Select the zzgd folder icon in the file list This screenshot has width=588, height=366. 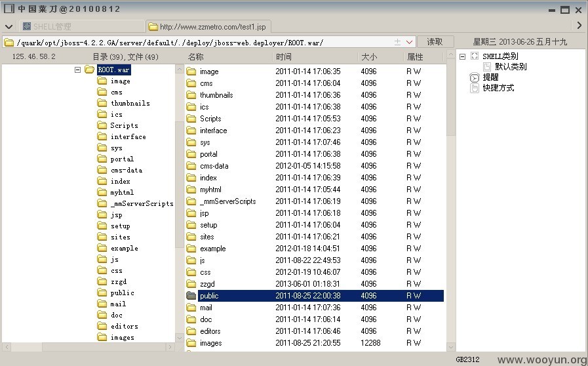[x=191, y=284]
